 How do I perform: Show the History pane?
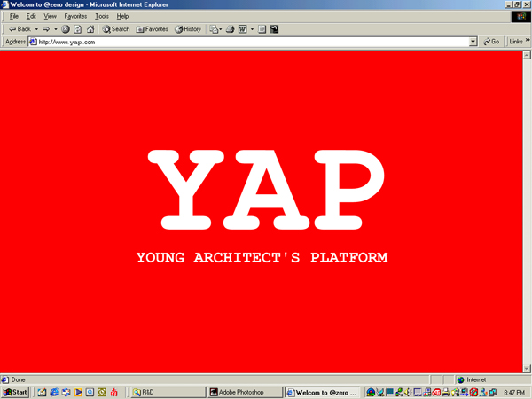tap(188, 29)
